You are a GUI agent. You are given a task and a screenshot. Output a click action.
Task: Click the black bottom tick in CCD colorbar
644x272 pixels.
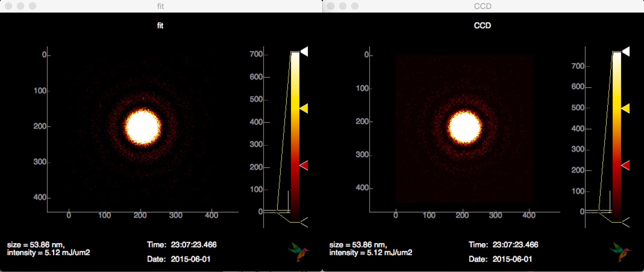[x=626, y=222]
